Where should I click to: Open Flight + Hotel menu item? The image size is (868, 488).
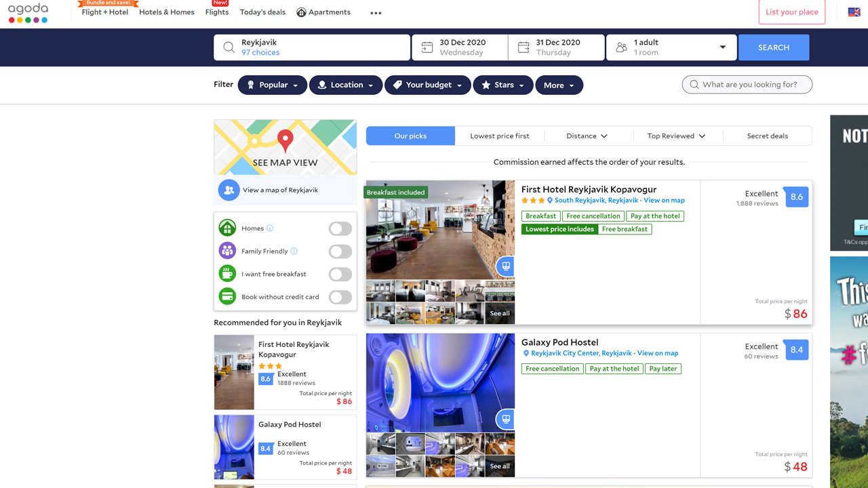click(x=105, y=12)
